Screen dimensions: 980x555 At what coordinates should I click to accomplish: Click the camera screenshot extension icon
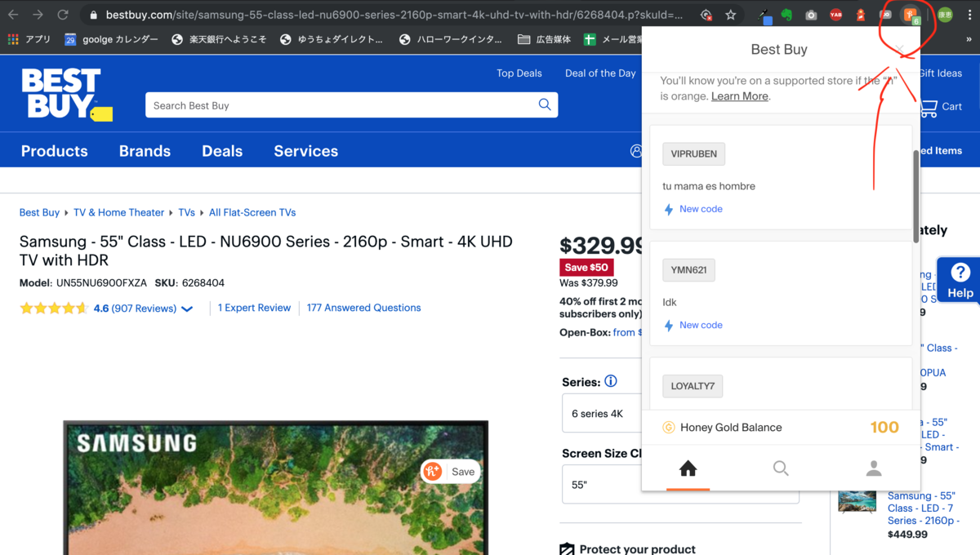click(811, 15)
